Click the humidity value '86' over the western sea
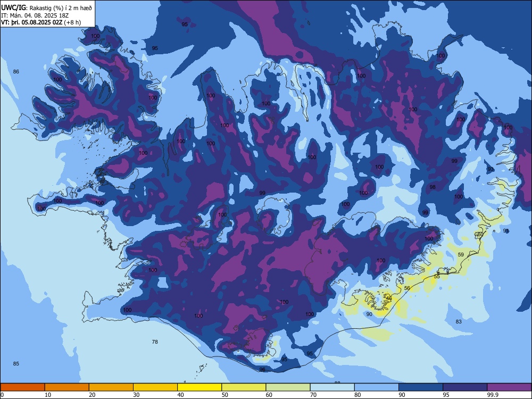This screenshot has height=399, width=532. (x=16, y=72)
